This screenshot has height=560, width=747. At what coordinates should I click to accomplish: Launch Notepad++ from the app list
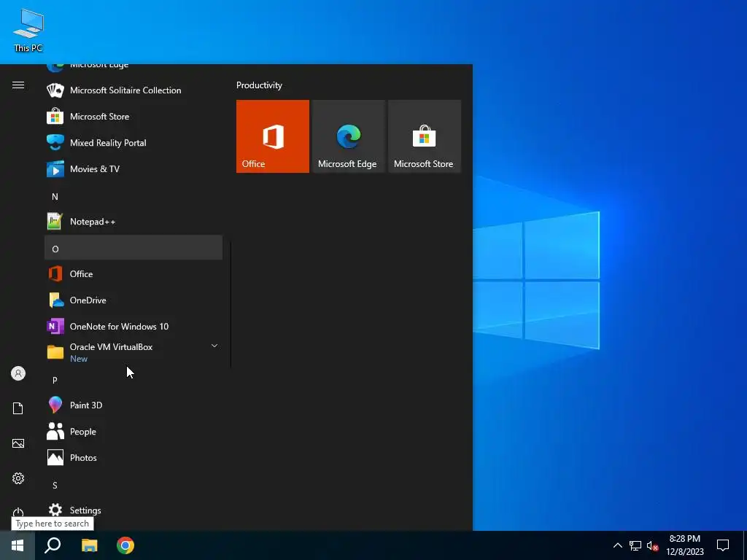tap(133, 222)
